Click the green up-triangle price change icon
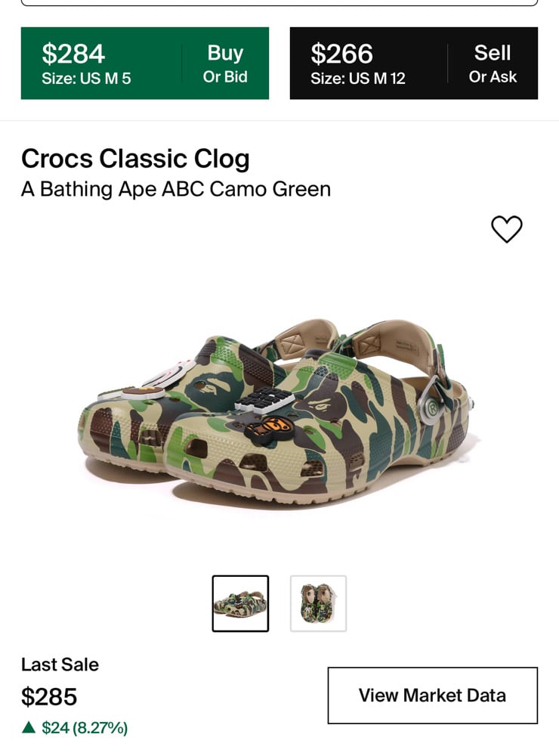The image size is (559, 756). click(29, 727)
